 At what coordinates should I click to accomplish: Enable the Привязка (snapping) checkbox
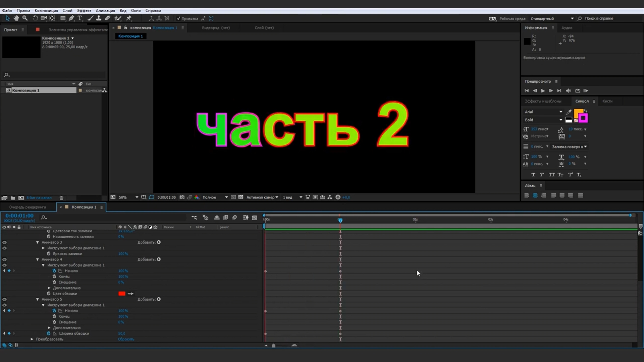click(178, 18)
